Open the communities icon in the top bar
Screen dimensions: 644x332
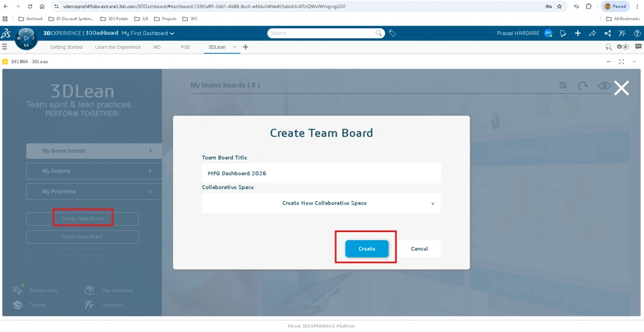tap(623, 34)
